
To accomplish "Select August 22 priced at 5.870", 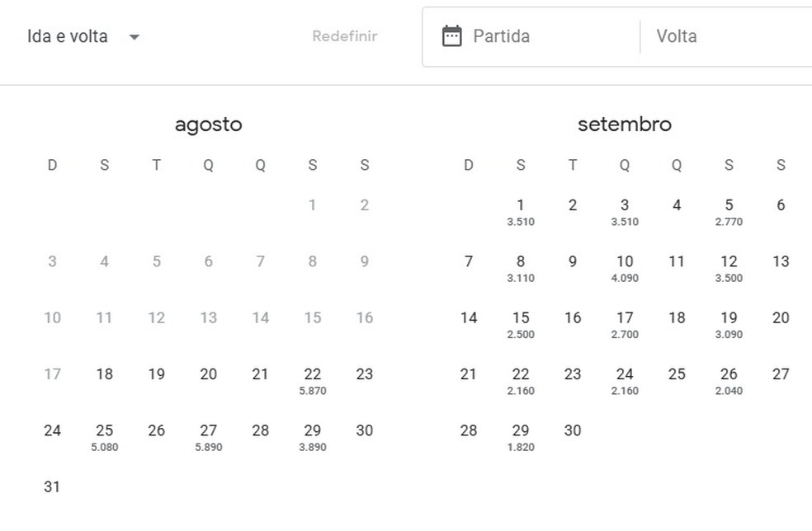I will (312, 379).
